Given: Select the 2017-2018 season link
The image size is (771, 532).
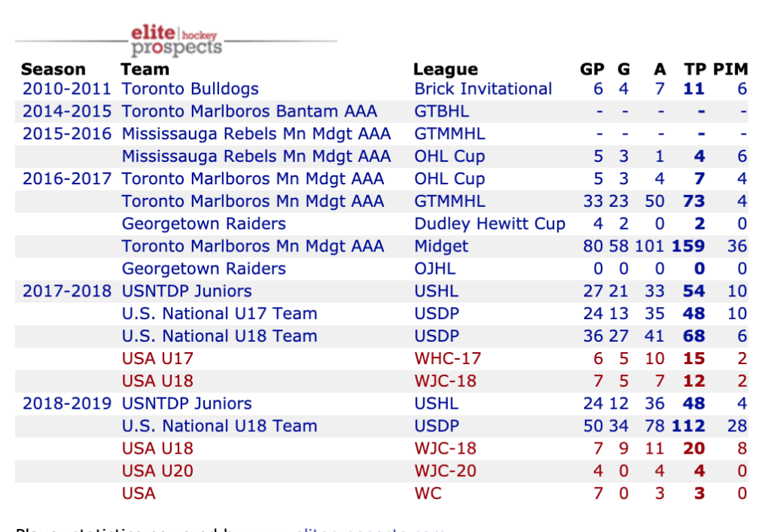Looking at the screenshot, I should (x=66, y=291).
